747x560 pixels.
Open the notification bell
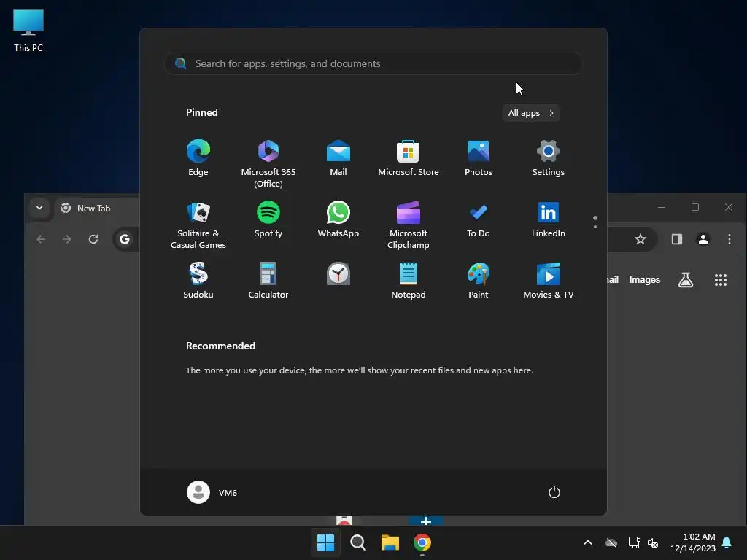coord(727,542)
